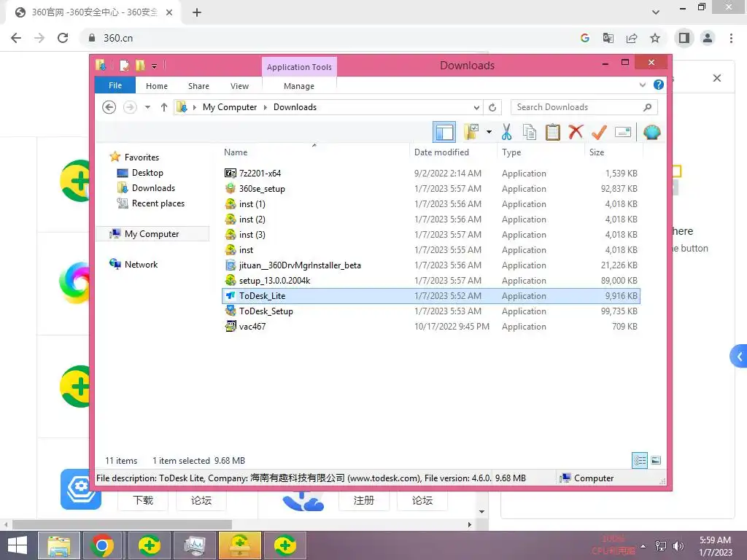This screenshot has width=747, height=560.
Task: Select the Application Tools contextual tab
Action: 299,66
